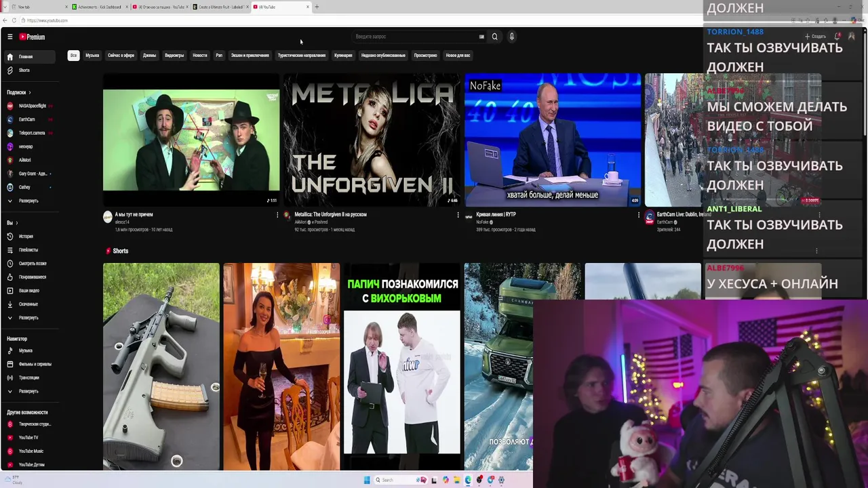Open the hamburger guide menu icon
This screenshot has width=868, height=488.
(x=9, y=37)
